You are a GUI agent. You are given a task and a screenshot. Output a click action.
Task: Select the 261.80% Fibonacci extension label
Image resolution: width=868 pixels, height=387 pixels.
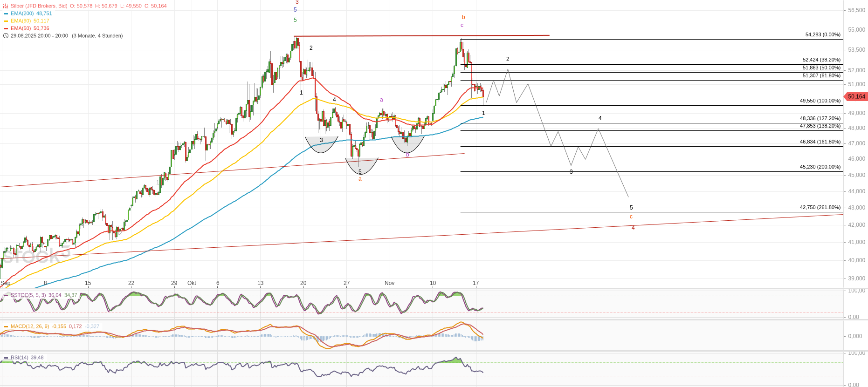pos(820,207)
